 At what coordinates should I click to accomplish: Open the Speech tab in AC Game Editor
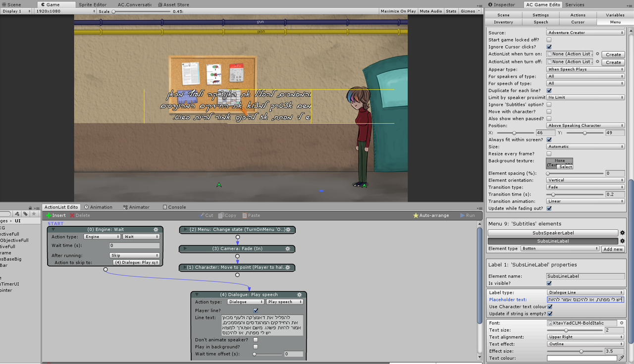(x=540, y=22)
